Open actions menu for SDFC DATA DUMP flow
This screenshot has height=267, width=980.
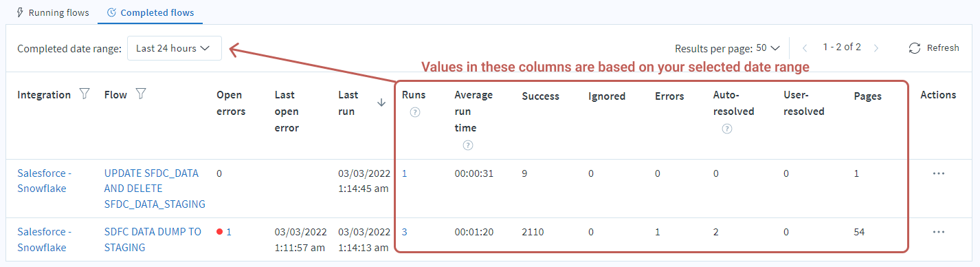[939, 232]
